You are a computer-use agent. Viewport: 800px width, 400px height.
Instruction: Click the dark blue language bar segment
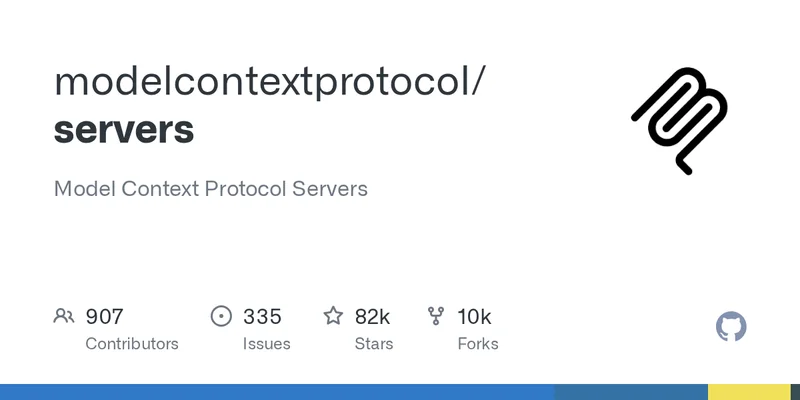[x=631, y=392]
